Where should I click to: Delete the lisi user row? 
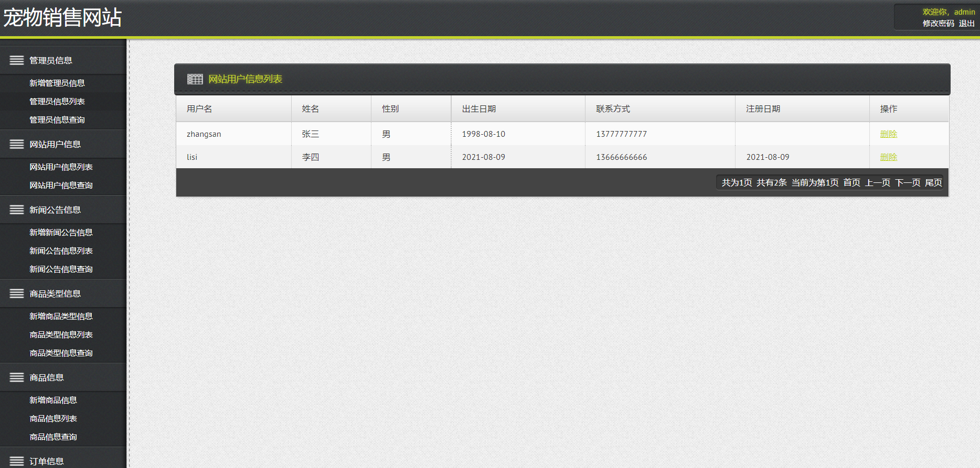(888, 157)
